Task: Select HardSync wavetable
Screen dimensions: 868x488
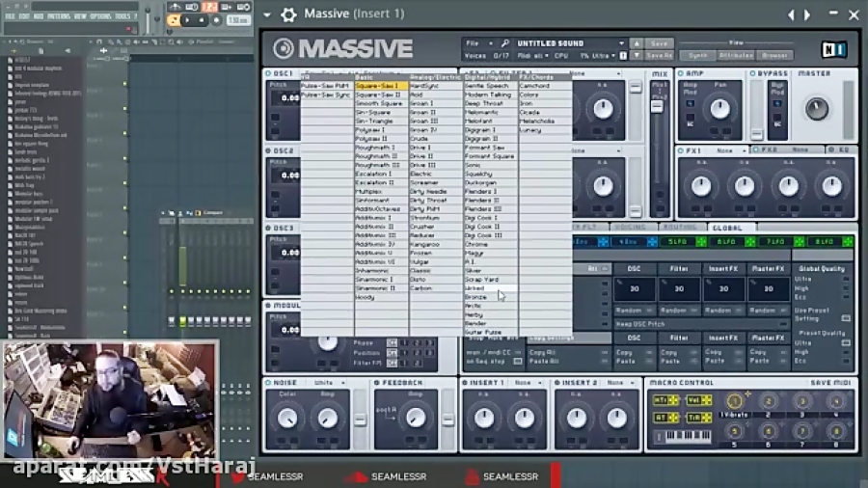Action: 435,86
